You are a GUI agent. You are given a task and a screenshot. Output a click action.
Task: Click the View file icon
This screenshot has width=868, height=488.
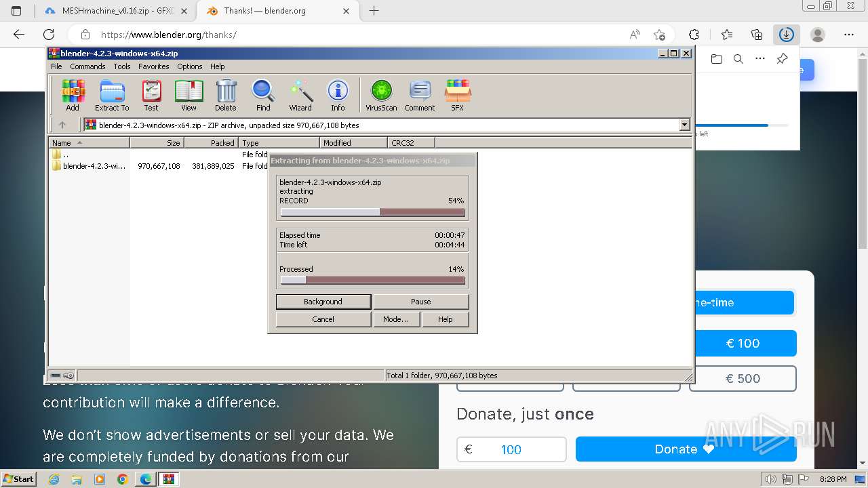189,96
